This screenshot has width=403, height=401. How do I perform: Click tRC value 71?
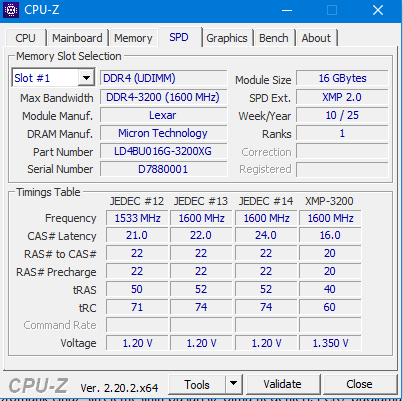(137, 307)
